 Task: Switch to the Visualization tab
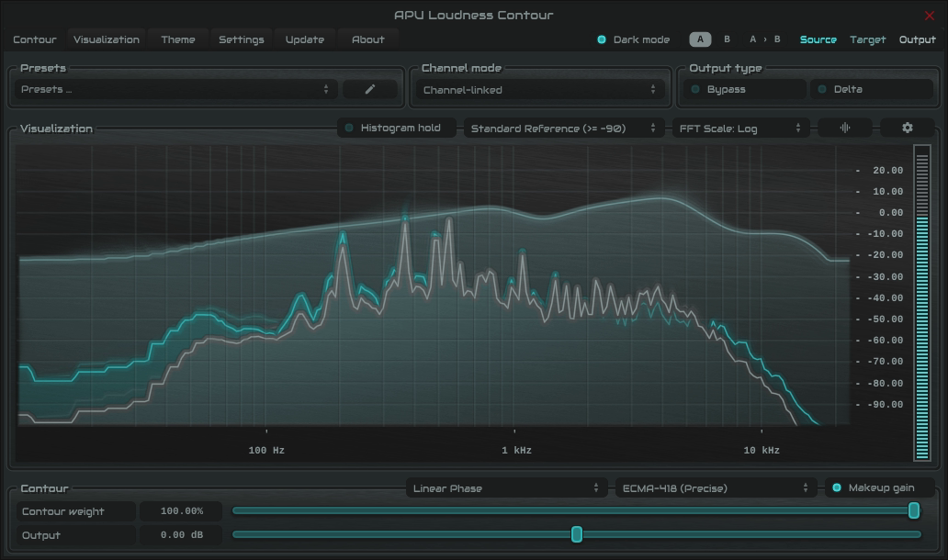point(107,39)
